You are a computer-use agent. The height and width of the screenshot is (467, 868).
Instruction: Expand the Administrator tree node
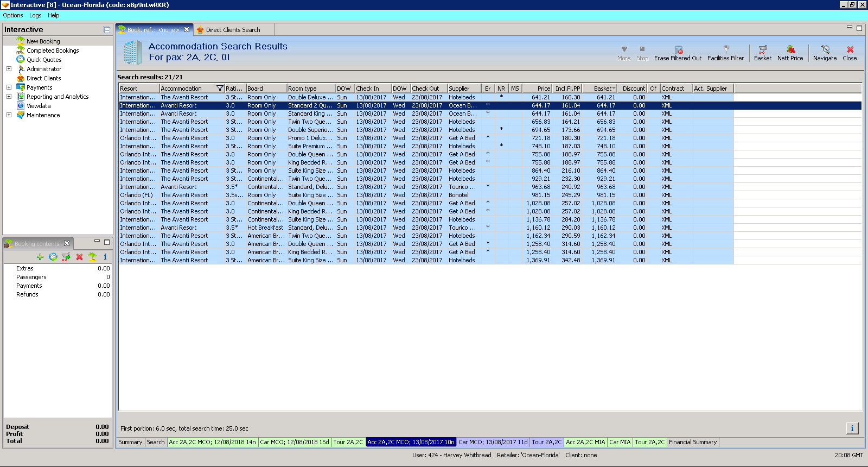click(9, 69)
